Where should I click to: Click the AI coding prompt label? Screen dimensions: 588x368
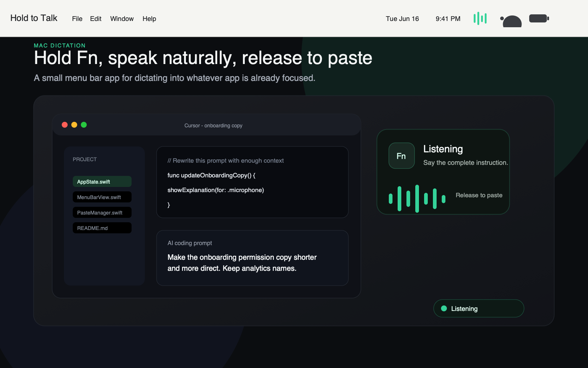pos(190,243)
